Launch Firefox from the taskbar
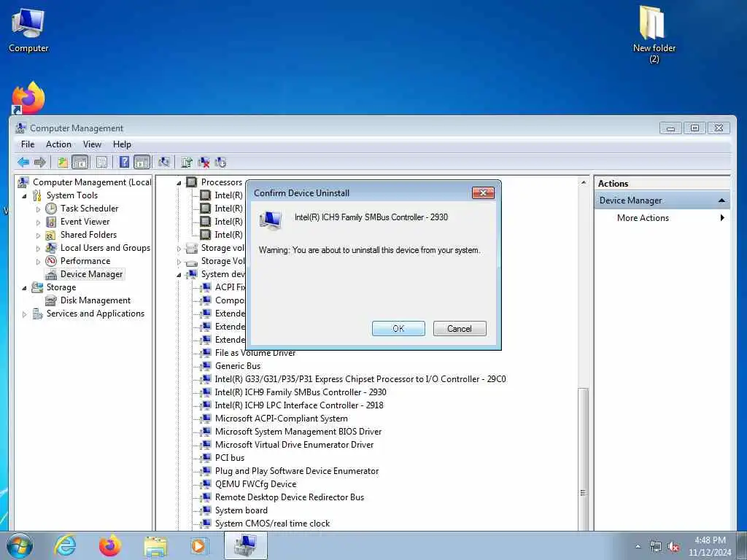This screenshot has width=747, height=560. click(x=110, y=545)
